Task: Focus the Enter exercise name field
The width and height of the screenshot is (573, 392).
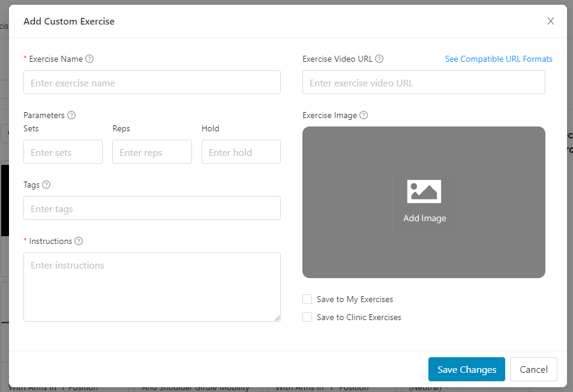Action: 152,83
